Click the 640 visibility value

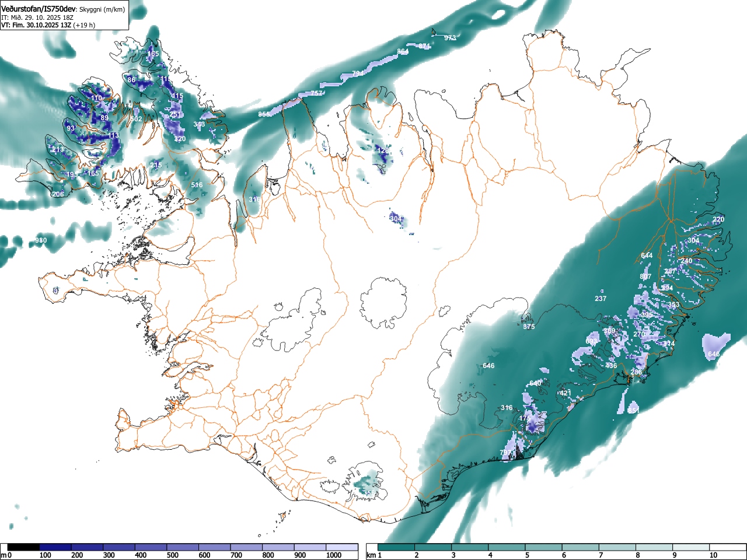tap(535, 383)
